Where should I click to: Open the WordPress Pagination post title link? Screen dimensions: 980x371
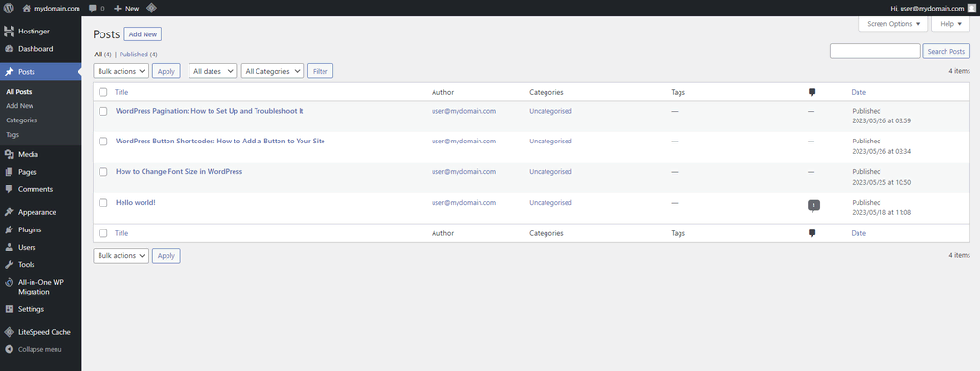click(x=210, y=111)
